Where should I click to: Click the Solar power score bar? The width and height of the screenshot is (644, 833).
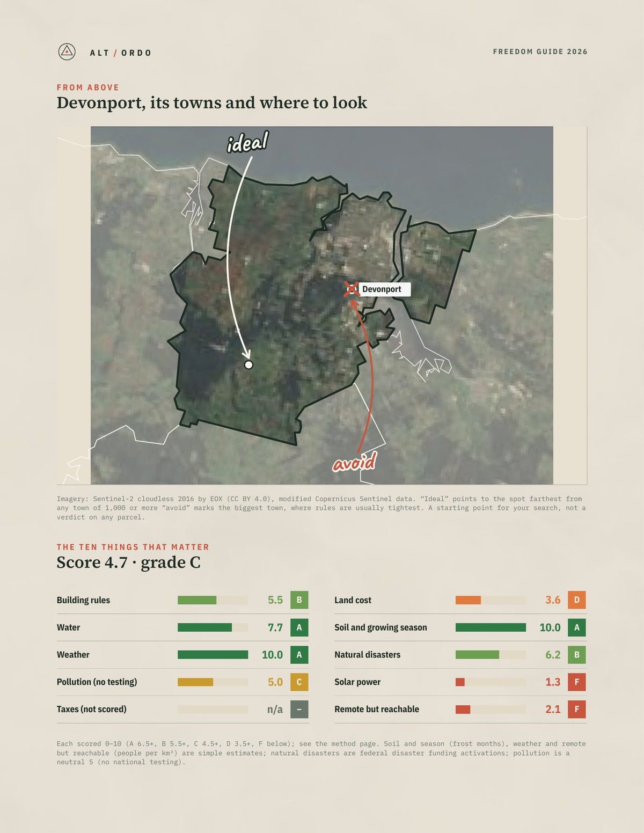(x=491, y=682)
